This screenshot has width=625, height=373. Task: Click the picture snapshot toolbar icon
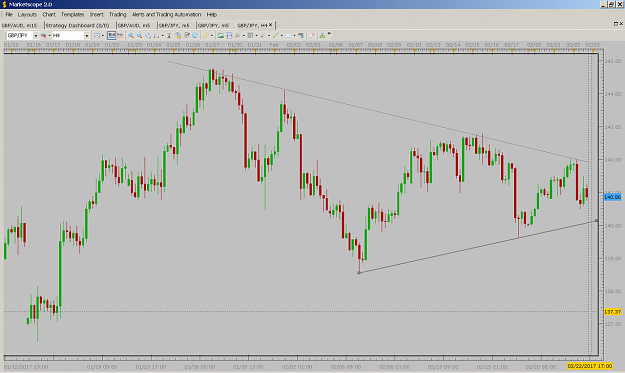pyautogui.click(x=220, y=35)
